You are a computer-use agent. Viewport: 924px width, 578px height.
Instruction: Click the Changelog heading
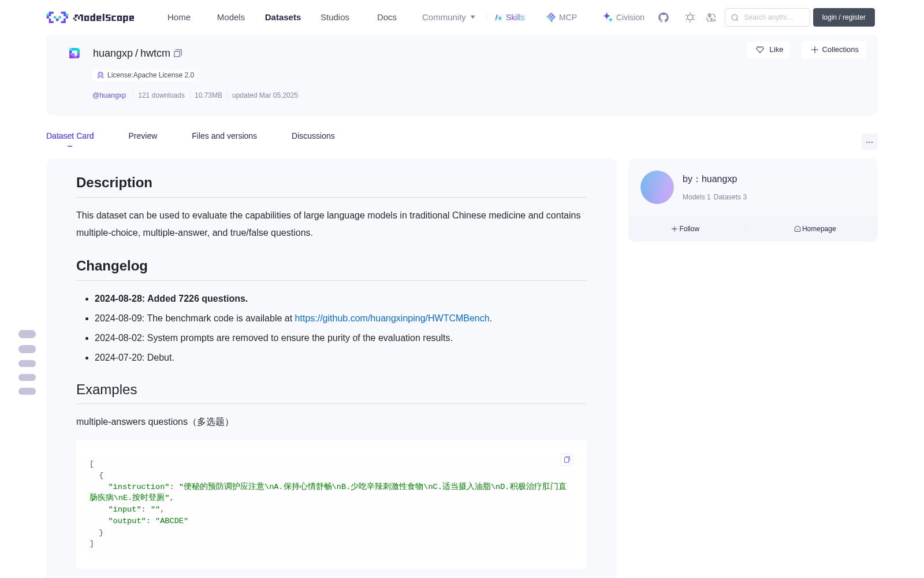coord(112,266)
